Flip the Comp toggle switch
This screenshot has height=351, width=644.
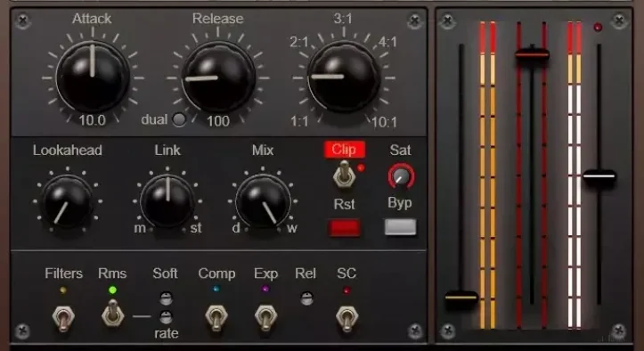coord(216,318)
